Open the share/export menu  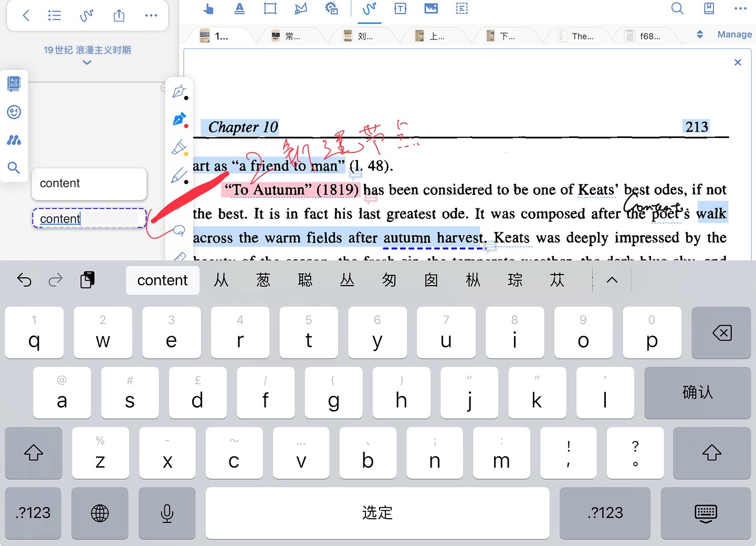coord(119,15)
